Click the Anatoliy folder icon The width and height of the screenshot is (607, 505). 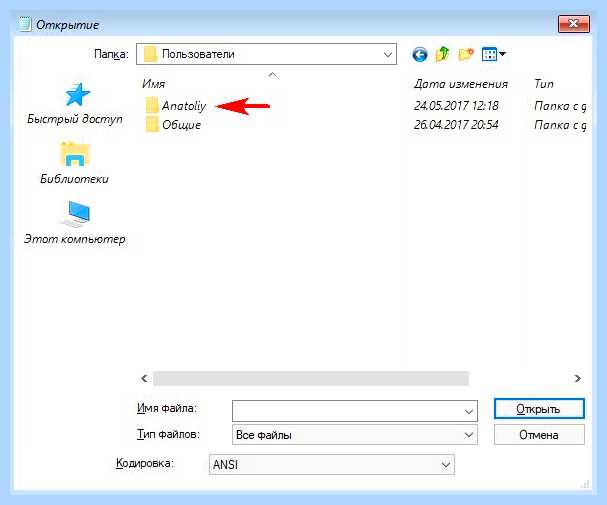[x=152, y=105]
